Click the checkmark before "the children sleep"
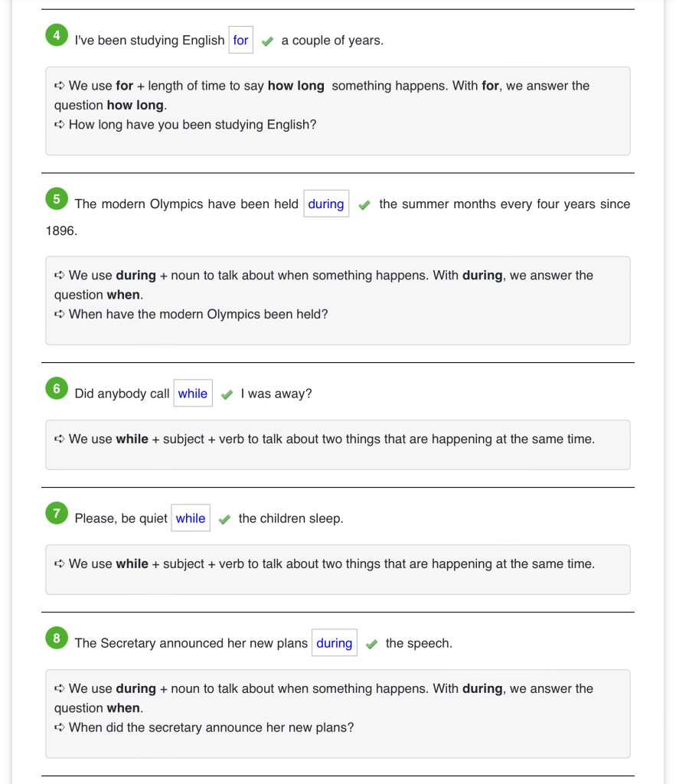The height and width of the screenshot is (784, 676). [224, 519]
